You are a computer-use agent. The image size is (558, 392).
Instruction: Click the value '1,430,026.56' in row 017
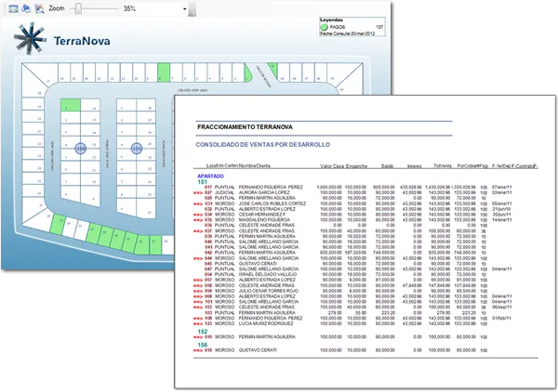tap(437, 187)
